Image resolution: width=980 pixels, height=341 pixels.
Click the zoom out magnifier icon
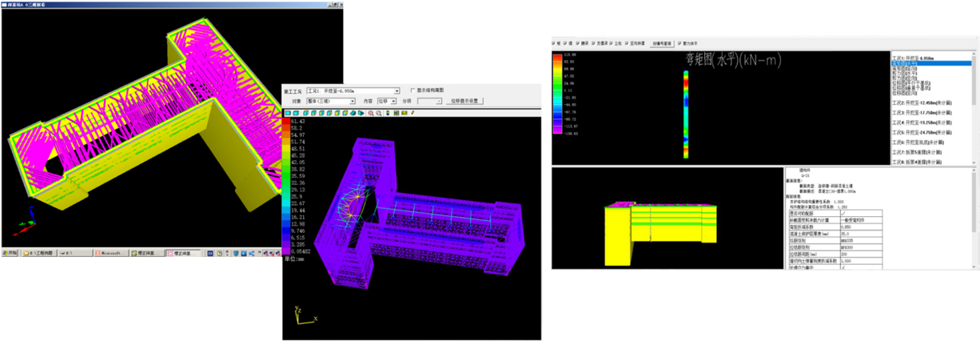pyautogui.click(x=379, y=113)
